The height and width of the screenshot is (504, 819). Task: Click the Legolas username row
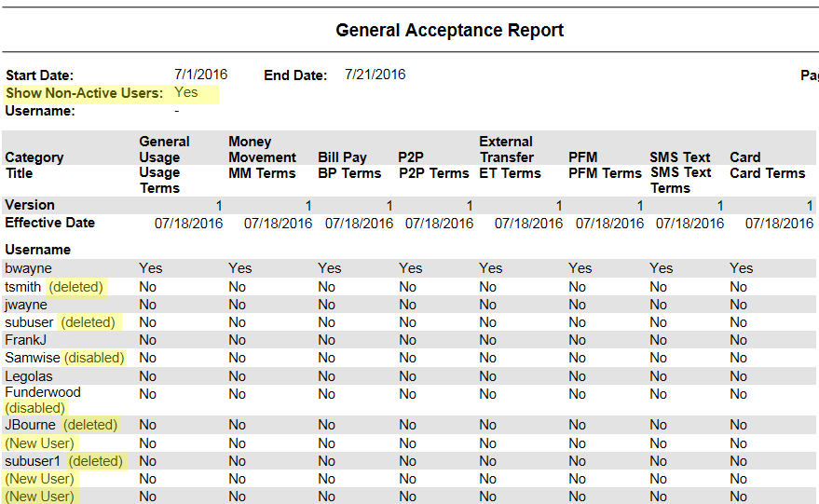point(409,376)
